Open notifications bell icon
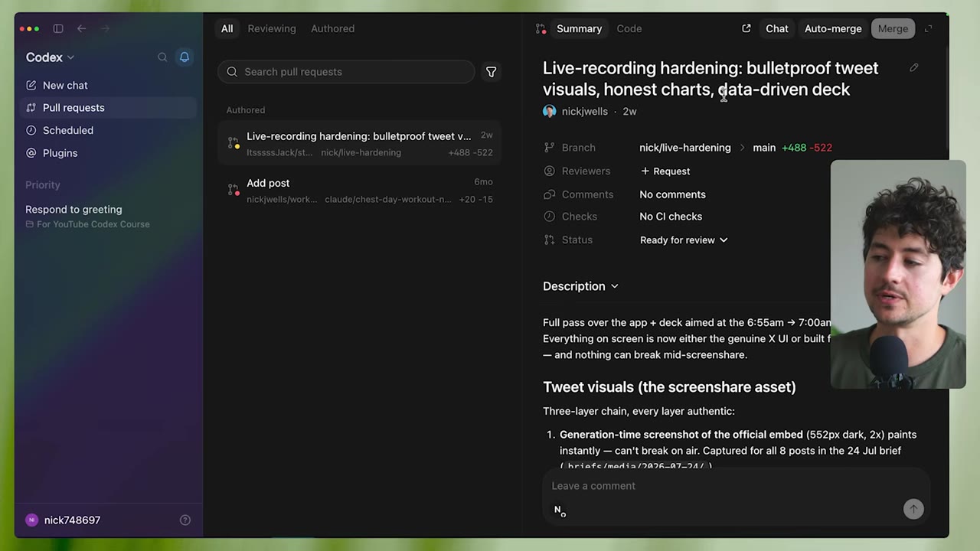980x551 pixels. tap(185, 57)
